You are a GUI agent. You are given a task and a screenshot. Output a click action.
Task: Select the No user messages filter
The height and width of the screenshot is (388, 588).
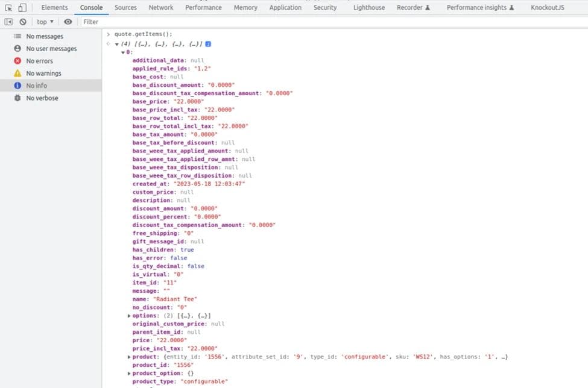51,49
